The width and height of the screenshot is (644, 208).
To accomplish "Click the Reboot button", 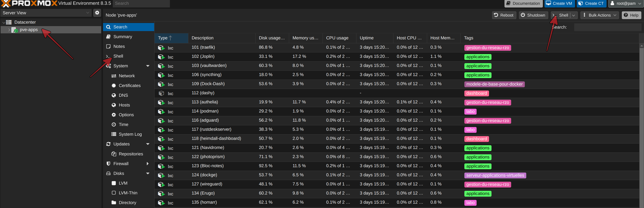I will point(503,15).
